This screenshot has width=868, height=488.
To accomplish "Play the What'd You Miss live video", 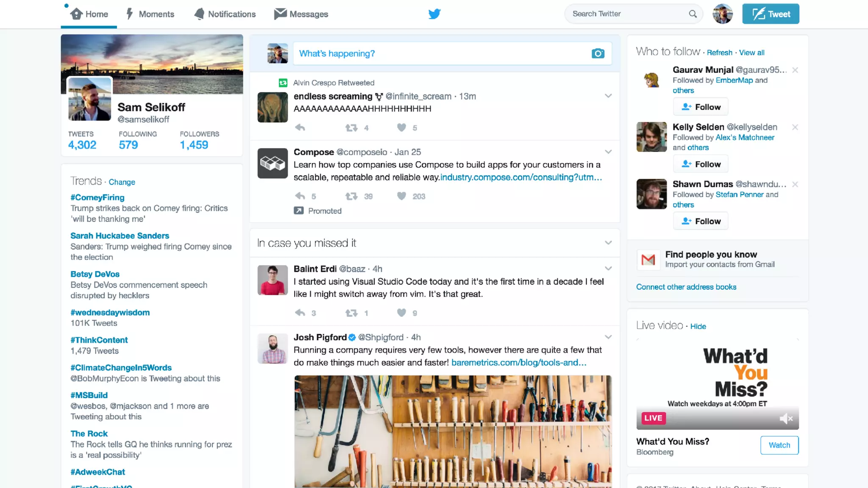I will click(718, 384).
